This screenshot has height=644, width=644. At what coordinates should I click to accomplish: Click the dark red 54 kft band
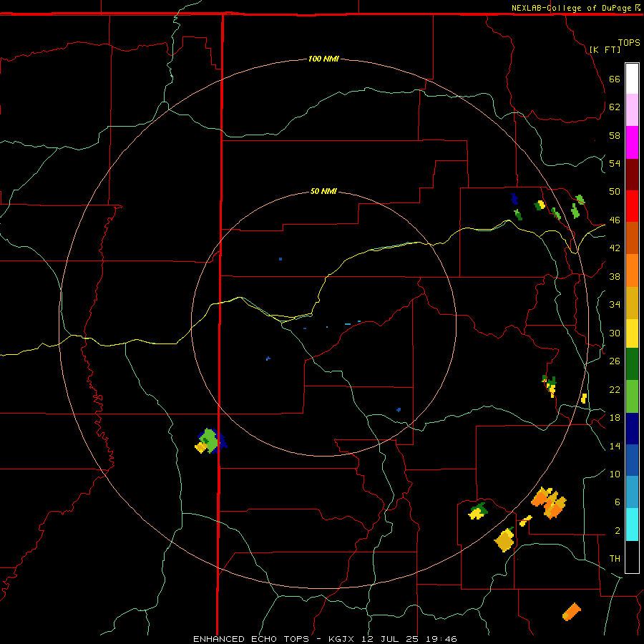(632, 175)
